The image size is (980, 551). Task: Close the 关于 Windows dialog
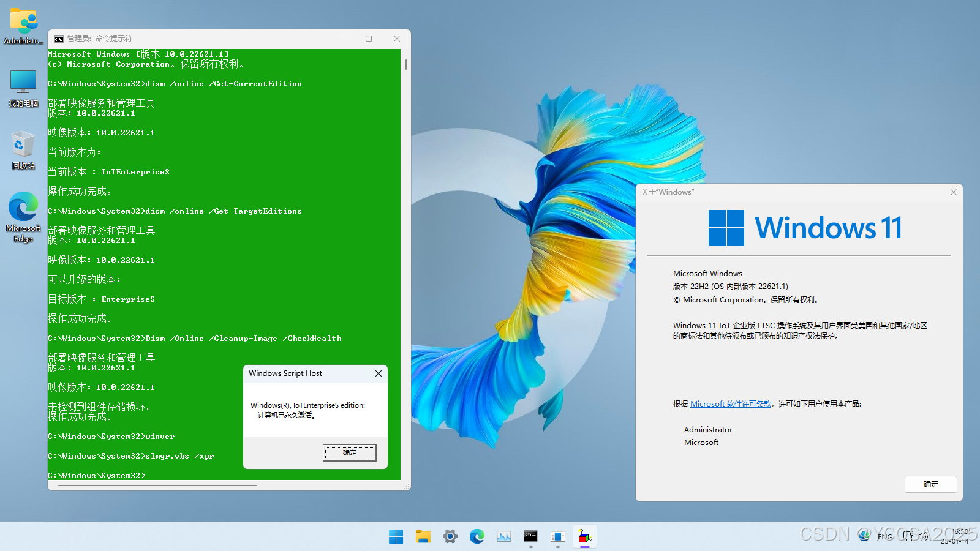click(954, 192)
